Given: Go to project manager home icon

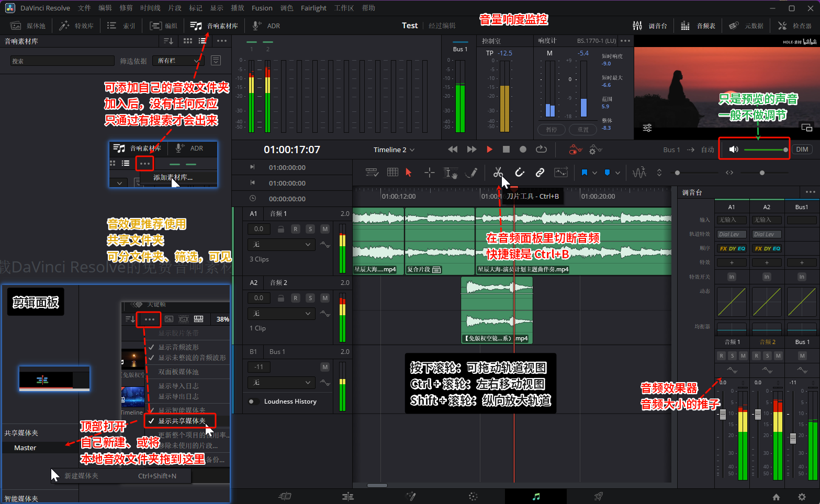Looking at the screenshot, I should coord(776,497).
